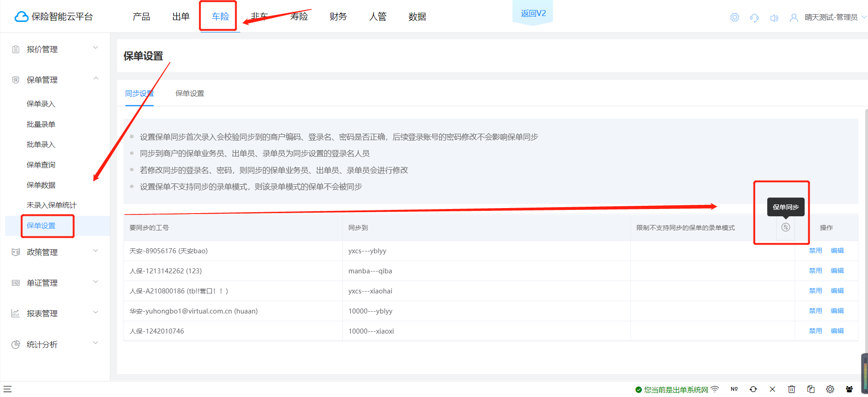Click the 单证管理 certificate icon
Screen dimensions: 868x397
(x=15, y=283)
